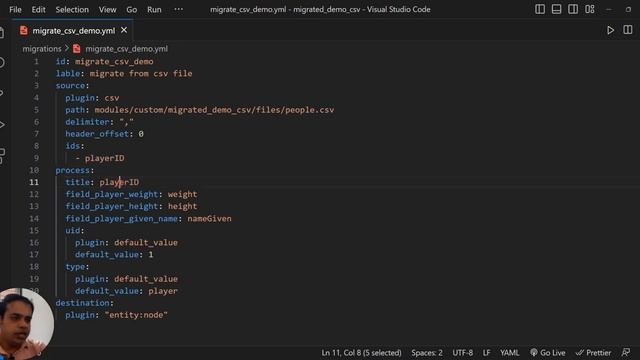The image size is (640, 360).
Task: Click the 'header_offset: 0' line
Action: (x=104, y=134)
